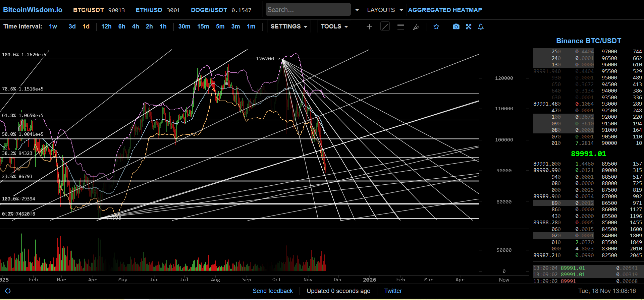
Task: Click the 4.8023 bid amount
Action: pyautogui.click(x=584, y=249)
